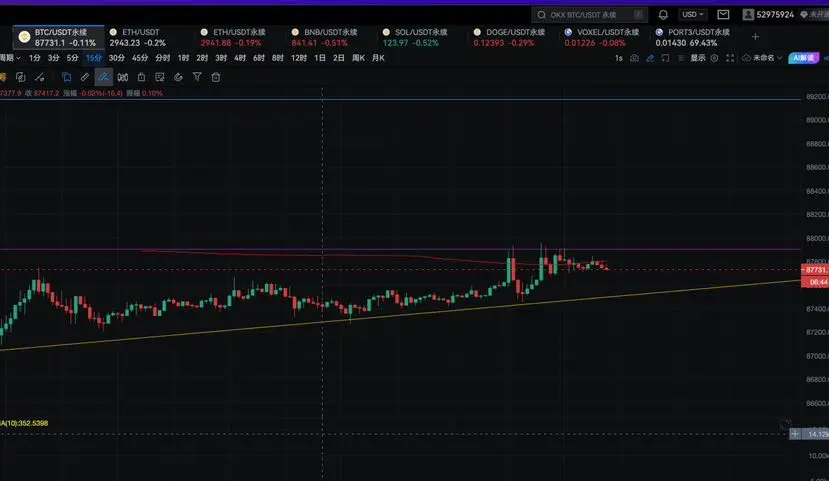Select the purple horizontal line

(400, 249)
